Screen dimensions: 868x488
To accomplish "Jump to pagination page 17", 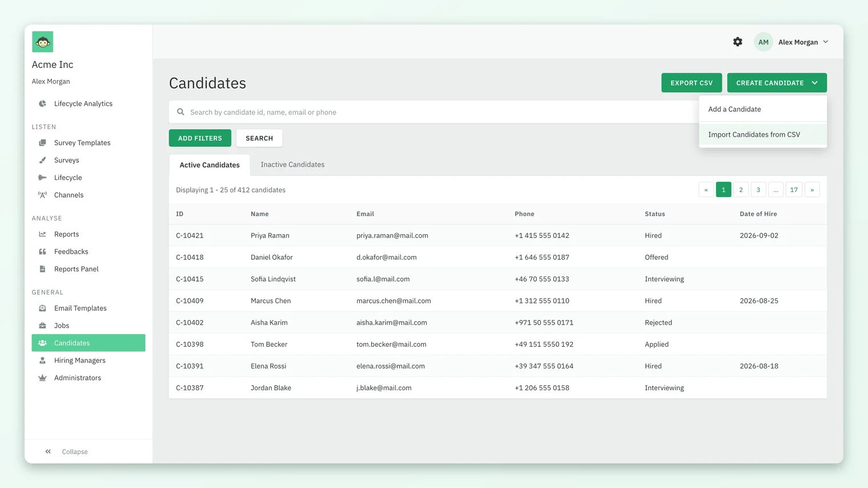I will click(x=794, y=190).
